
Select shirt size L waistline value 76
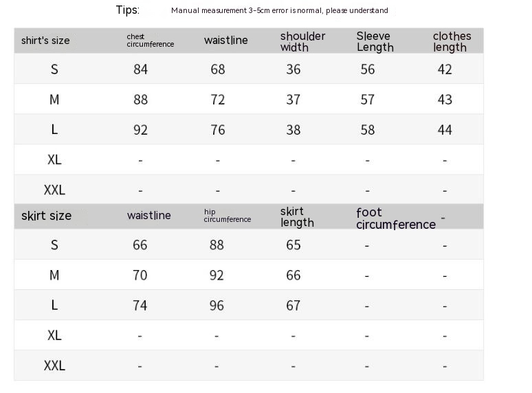217,130
